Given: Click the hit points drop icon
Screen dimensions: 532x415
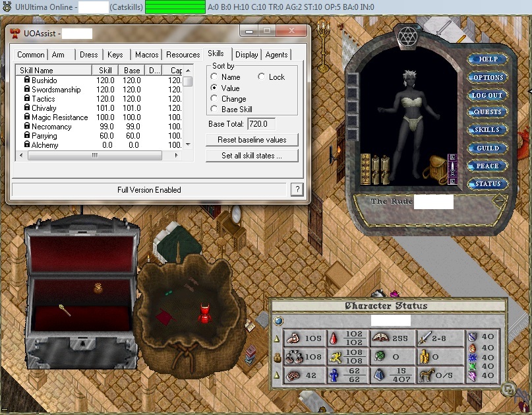Looking at the screenshot, I should (x=334, y=338).
